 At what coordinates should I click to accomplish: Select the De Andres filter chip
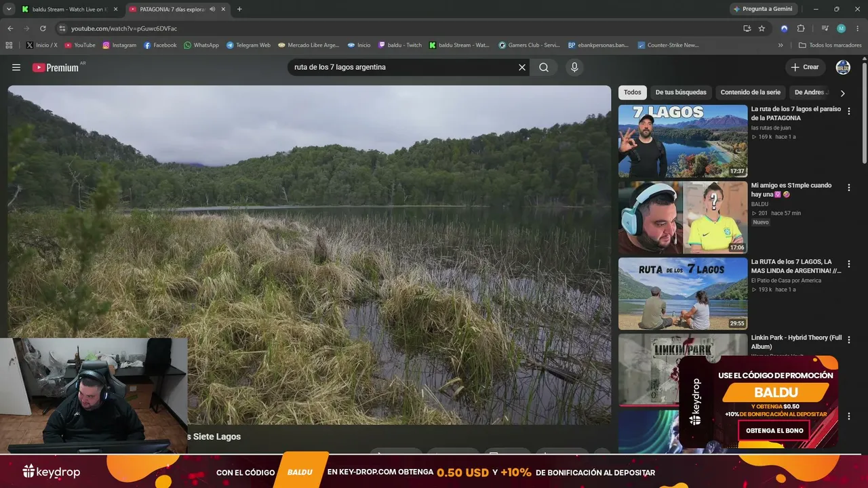[810, 92]
